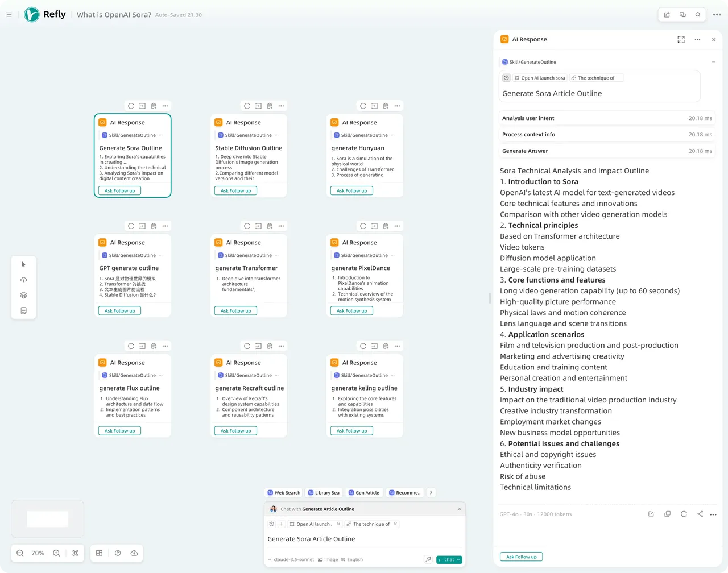Select the Web Search skill chip

(x=284, y=493)
